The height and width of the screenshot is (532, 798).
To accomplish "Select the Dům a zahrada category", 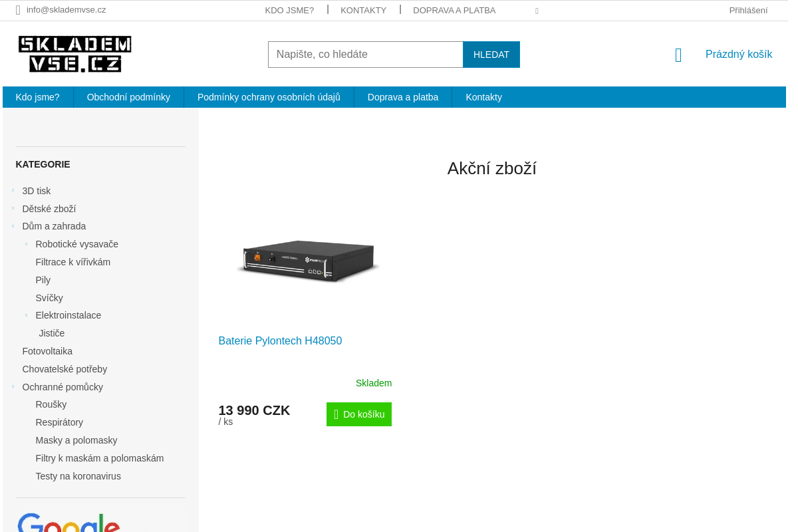I will [x=54, y=226].
